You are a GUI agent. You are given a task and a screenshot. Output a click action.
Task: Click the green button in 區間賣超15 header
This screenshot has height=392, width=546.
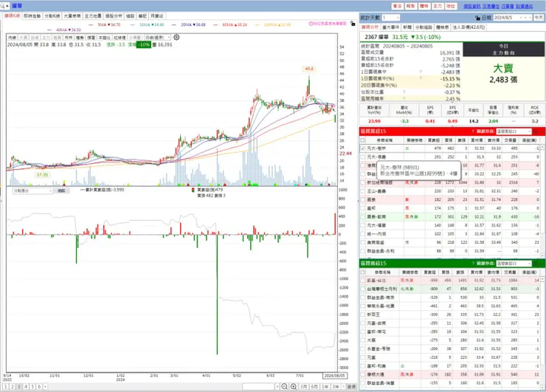tap(536, 264)
